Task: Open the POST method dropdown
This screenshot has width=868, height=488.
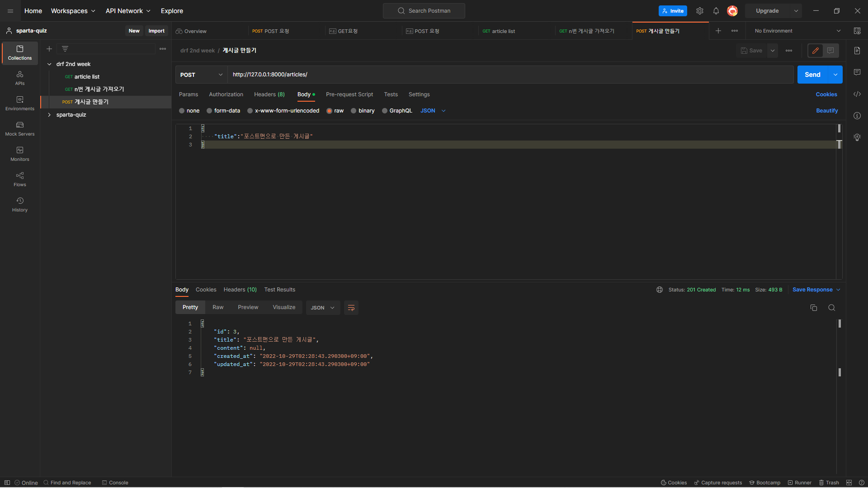Action: pos(201,75)
